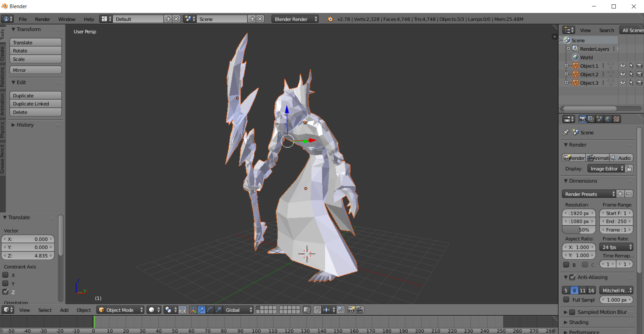Enable the X constraint axis checkbox
This screenshot has width=644, height=334.
[x=5, y=275]
